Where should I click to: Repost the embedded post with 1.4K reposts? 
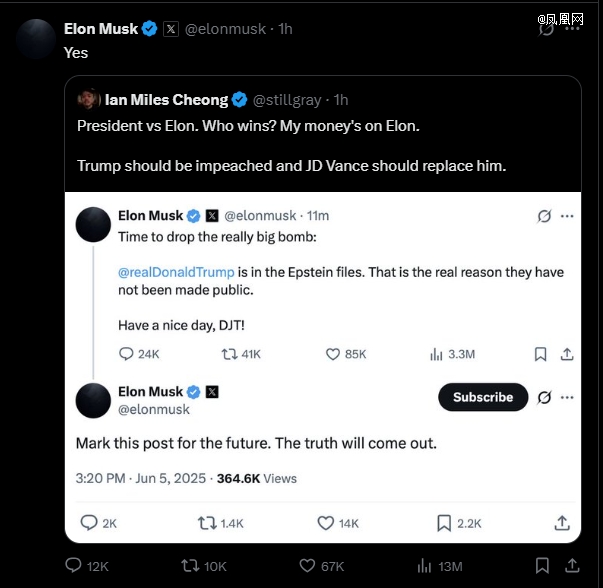click(207, 523)
